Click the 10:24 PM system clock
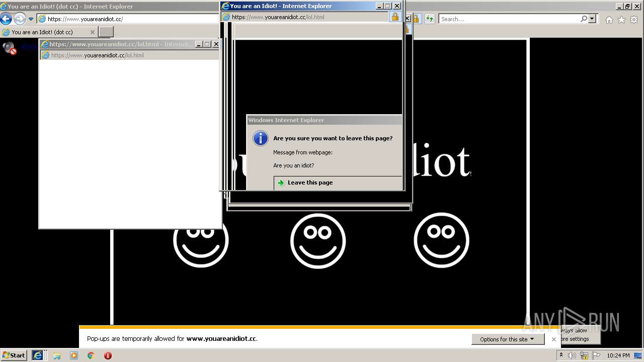 (618, 355)
